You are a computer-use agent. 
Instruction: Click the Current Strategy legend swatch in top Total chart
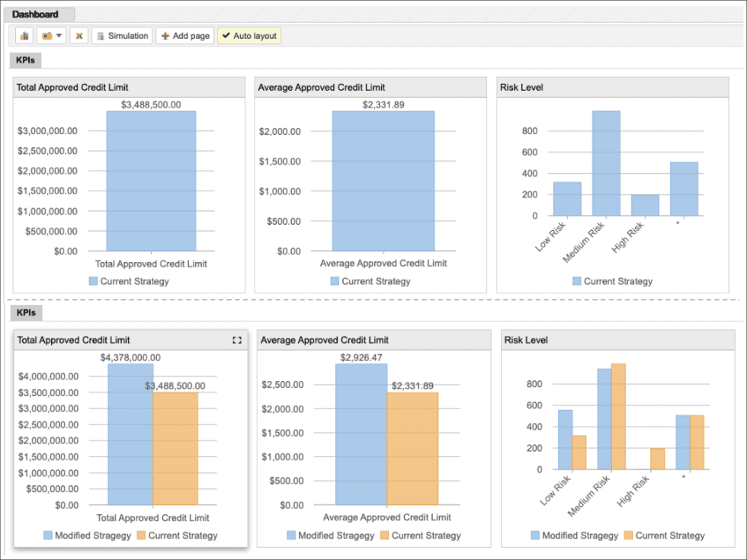(x=93, y=281)
